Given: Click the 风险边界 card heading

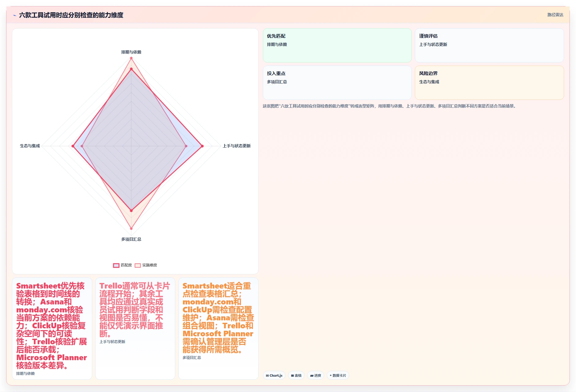Looking at the screenshot, I should tap(428, 73).
